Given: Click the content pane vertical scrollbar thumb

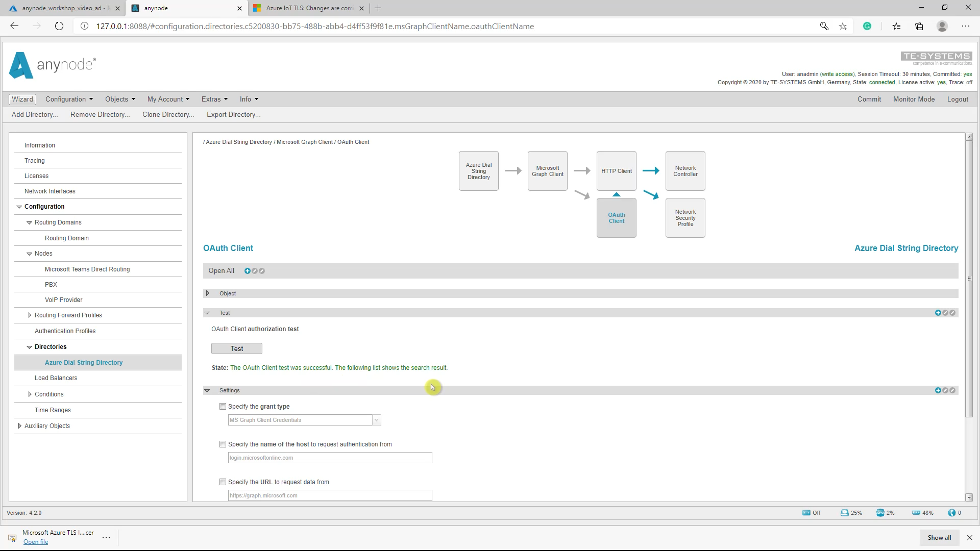Looking at the screenshot, I should click(x=969, y=279).
